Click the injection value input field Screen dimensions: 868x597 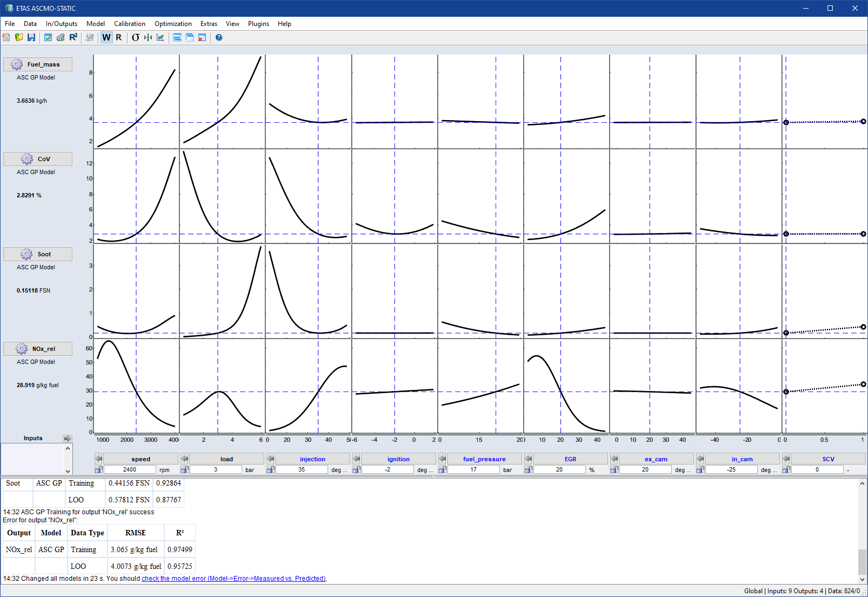click(x=302, y=469)
